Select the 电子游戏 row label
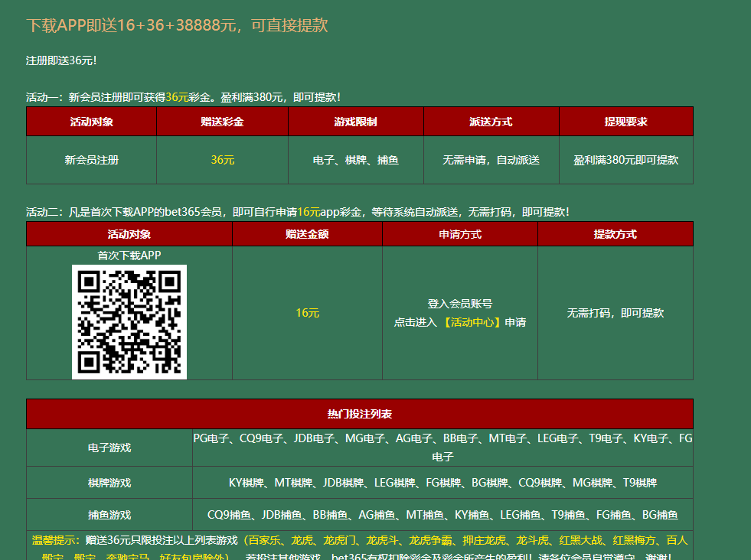 tap(109, 448)
